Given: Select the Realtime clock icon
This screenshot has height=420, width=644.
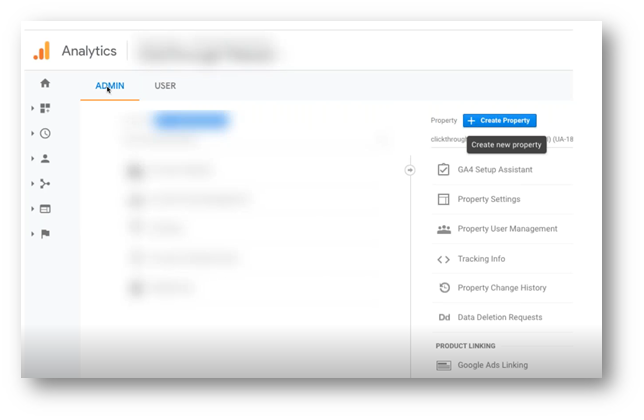Looking at the screenshot, I should [x=45, y=133].
